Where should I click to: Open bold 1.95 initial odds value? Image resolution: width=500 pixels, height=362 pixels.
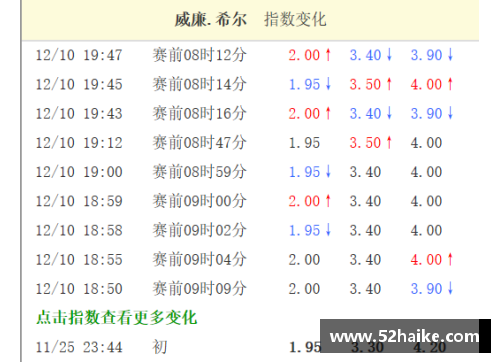[x=304, y=347]
